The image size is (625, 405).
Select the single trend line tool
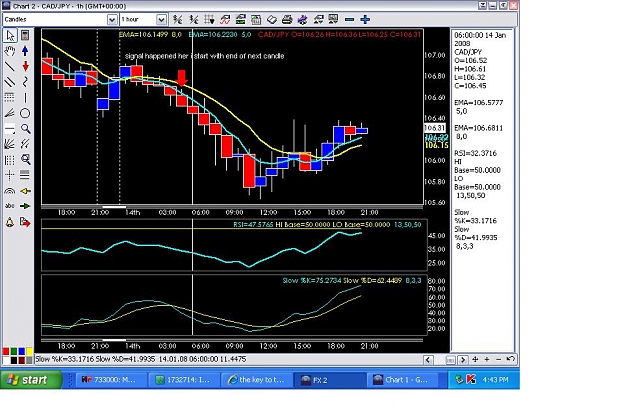pos(10,66)
